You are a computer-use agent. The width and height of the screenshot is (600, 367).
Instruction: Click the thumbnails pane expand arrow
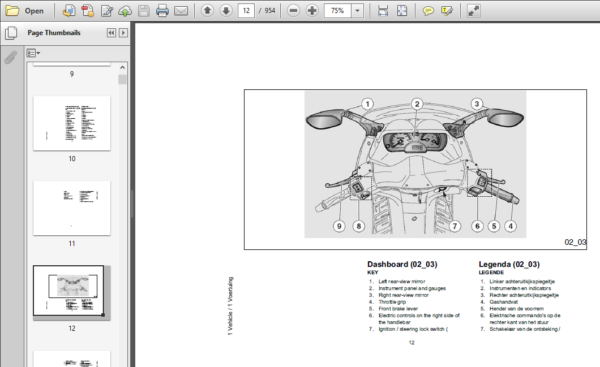pyautogui.click(x=123, y=33)
